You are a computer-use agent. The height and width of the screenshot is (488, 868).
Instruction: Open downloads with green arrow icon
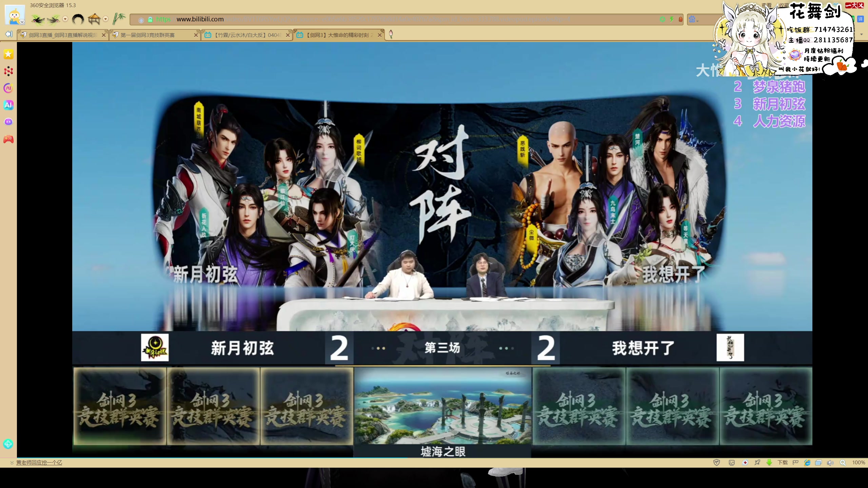tap(769, 463)
